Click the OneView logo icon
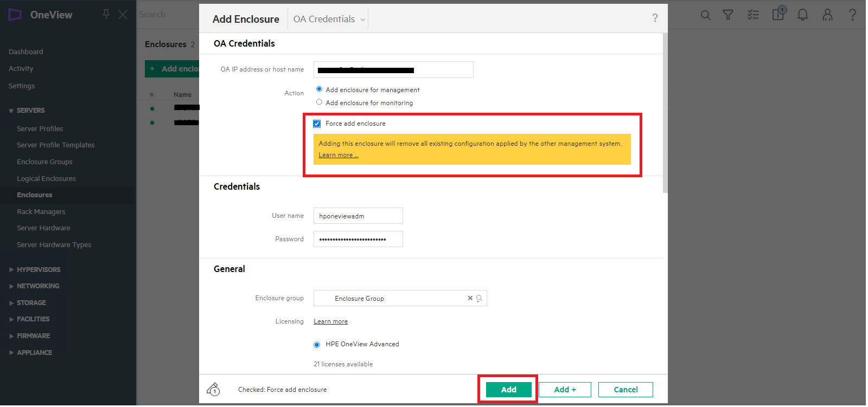868x407 pixels. [15, 15]
